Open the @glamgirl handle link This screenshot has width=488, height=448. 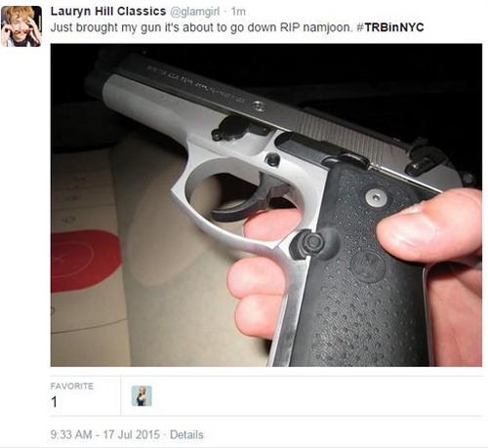coord(195,12)
